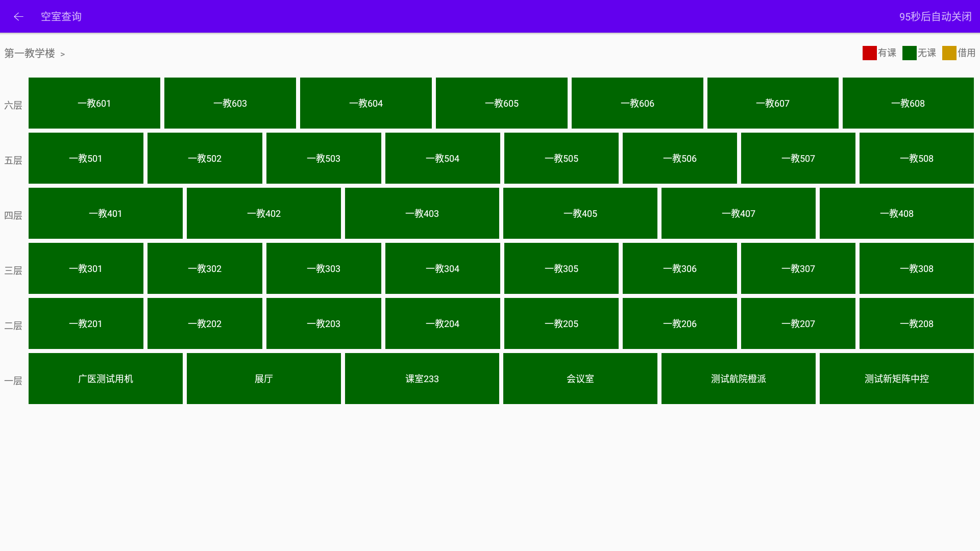Select the 测试新矩阵中控 tile
Screen dimensions: 980x551
pos(897,379)
